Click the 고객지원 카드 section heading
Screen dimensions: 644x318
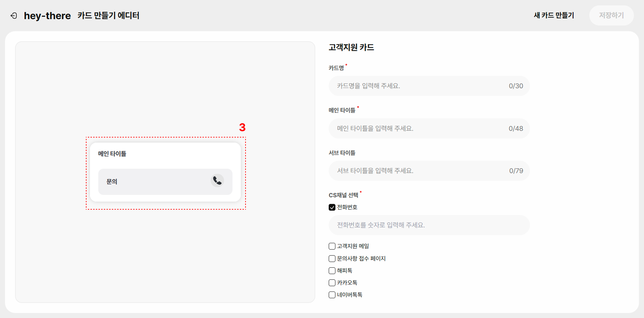(351, 47)
